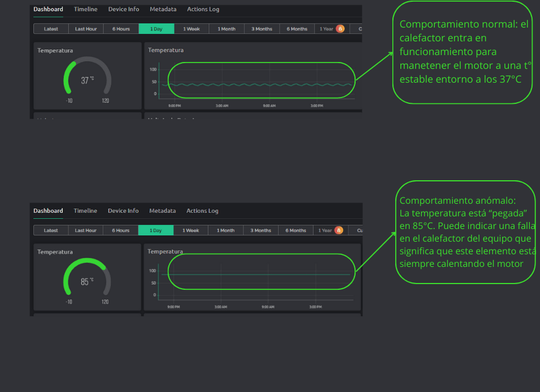The image size is (540, 392).
Task: Select locked 1 Year range in upper panel
Action: point(332,29)
